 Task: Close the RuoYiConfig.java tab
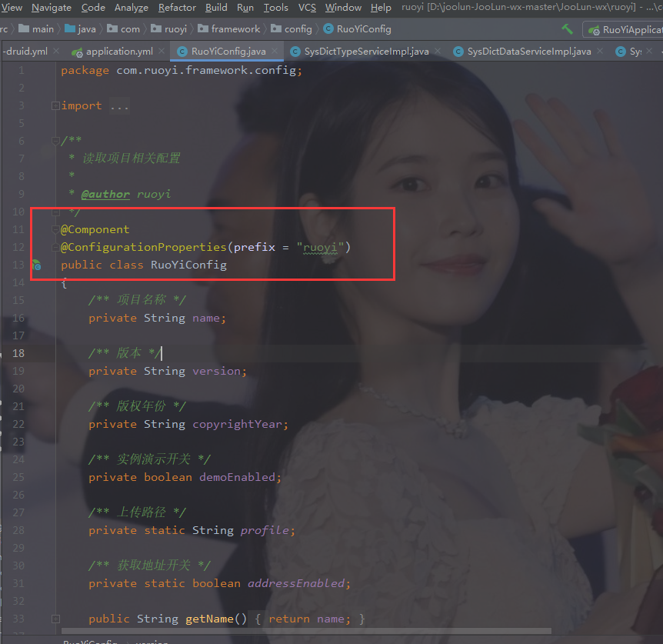[x=275, y=51]
